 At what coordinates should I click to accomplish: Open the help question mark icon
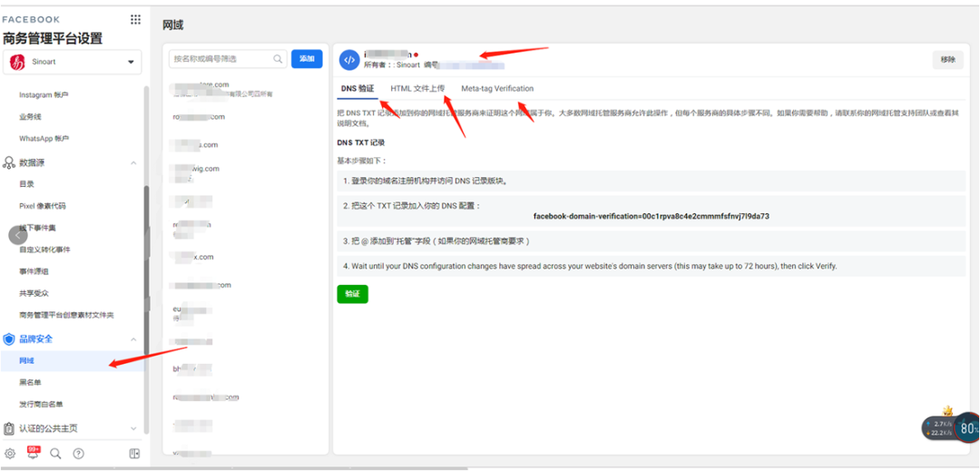79,454
